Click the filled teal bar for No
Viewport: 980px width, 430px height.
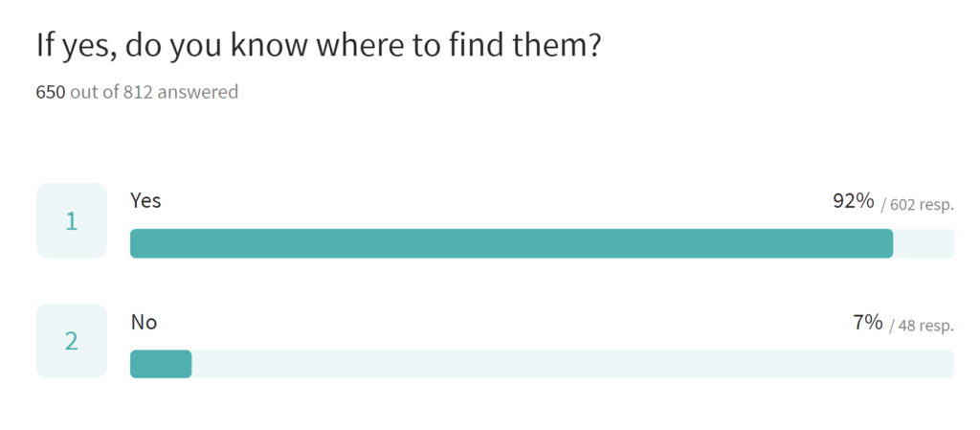pyautogui.click(x=161, y=364)
